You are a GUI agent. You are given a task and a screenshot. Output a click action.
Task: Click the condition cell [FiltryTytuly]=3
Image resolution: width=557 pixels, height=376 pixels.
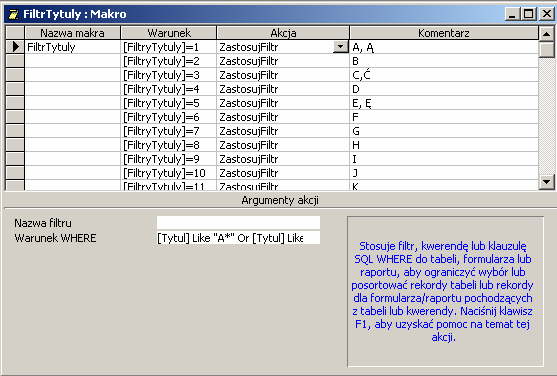(x=169, y=75)
